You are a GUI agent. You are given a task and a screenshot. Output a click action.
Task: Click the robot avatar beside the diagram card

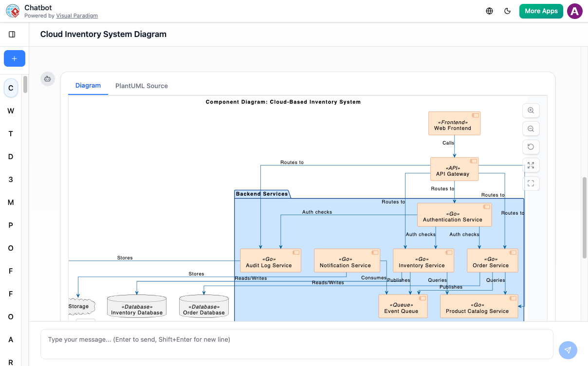point(48,78)
